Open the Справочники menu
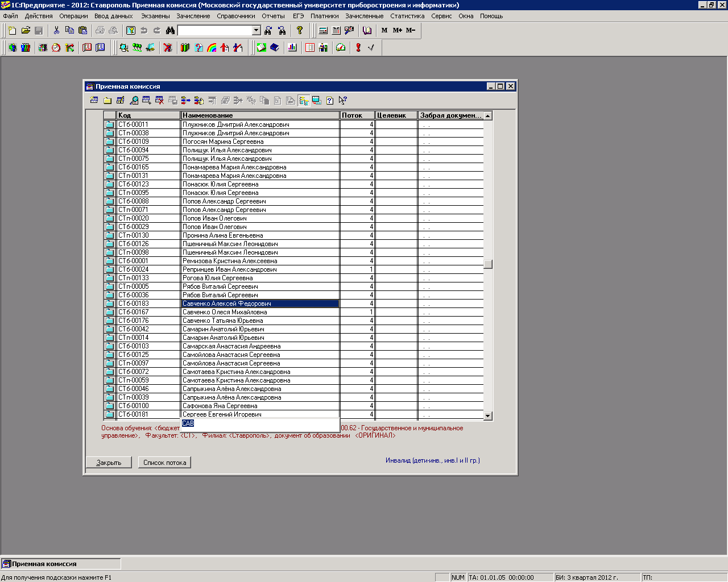 [x=236, y=16]
